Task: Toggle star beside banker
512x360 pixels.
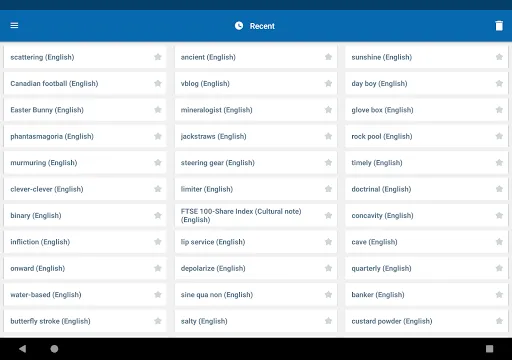Action: pyautogui.click(x=499, y=295)
